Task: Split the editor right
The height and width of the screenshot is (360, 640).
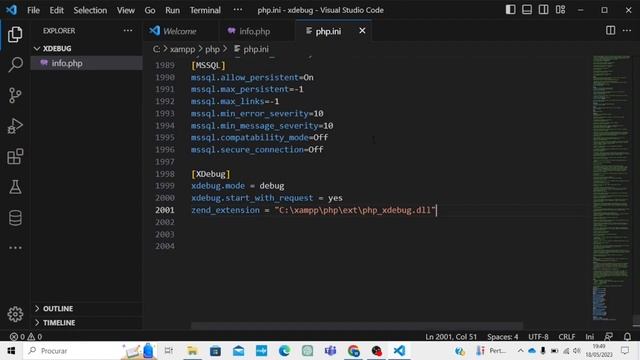Action: coord(610,31)
